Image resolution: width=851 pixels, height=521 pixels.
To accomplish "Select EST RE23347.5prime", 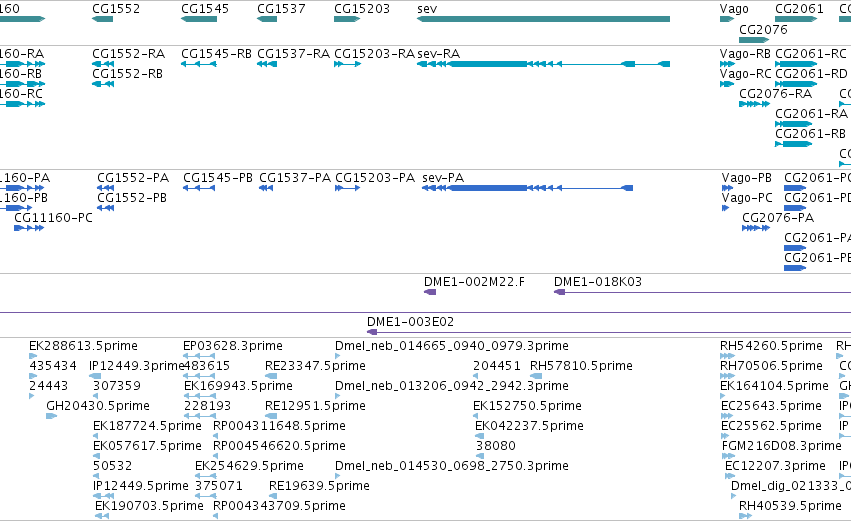I will click(271, 376).
